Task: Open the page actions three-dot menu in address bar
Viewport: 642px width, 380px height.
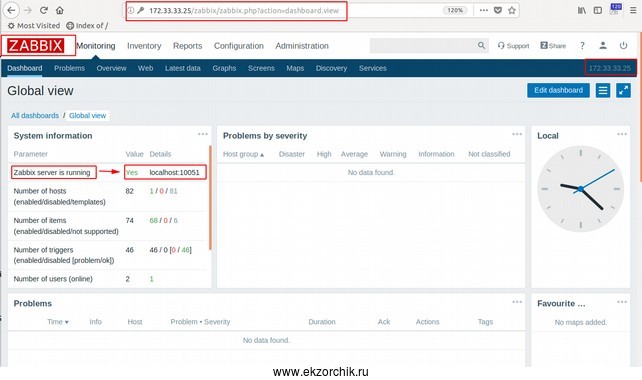Action: coord(484,11)
